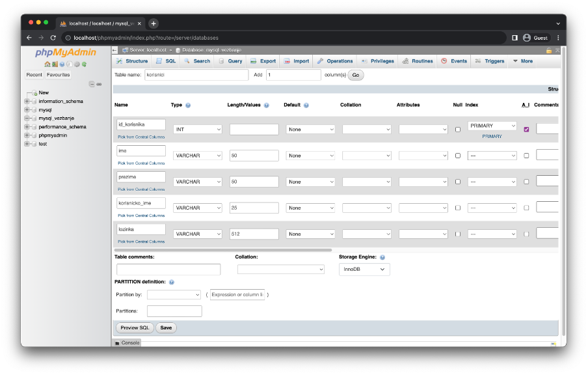Image resolution: width=588 pixels, height=375 pixels.
Task: Click the Storage Engine help icon
Action: click(x=382, y=257)
